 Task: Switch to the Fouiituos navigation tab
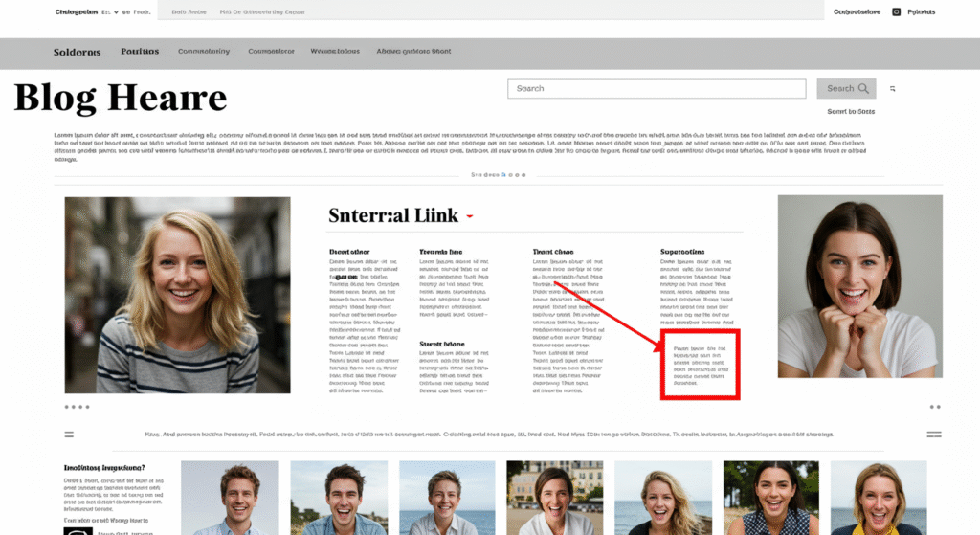click(140, 52)
